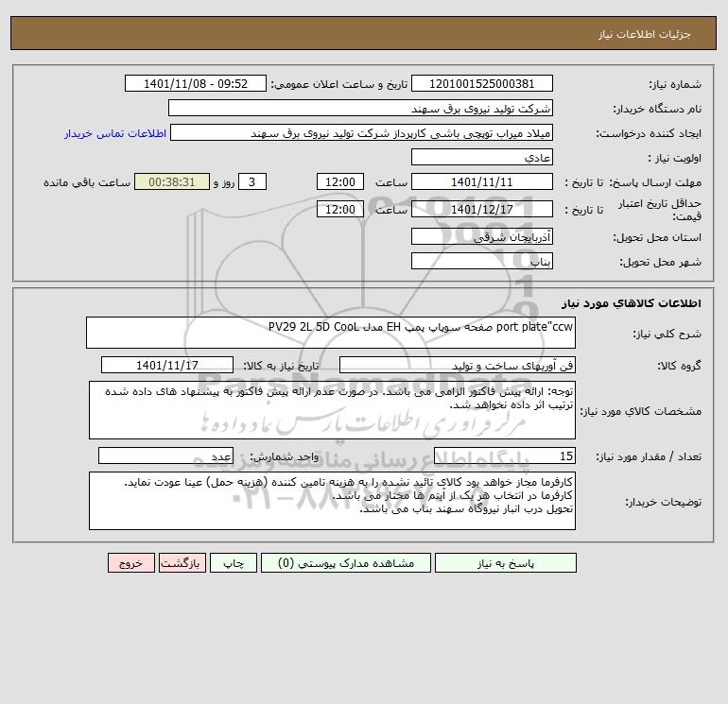Click label 'شهر محل تحویل:'
Image resolution: width=728 pixels, height=704 pixels.
tap(660, 262)
